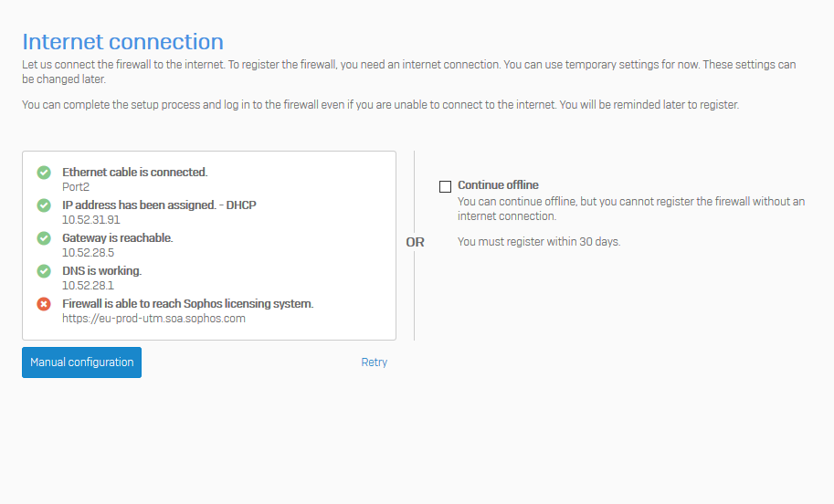Click the eu-prod-utm.soa.sophos.com URL text

pyautogui.click(x=153, y=319)
